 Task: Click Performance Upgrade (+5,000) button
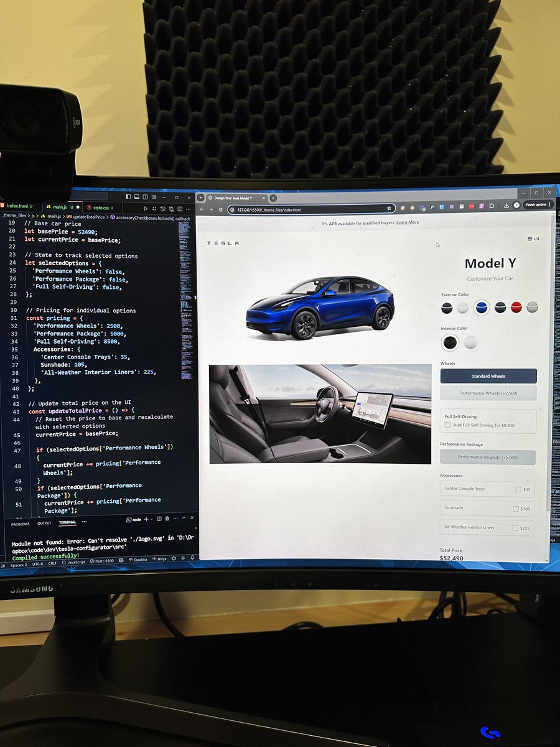click(x=488, y=457)
